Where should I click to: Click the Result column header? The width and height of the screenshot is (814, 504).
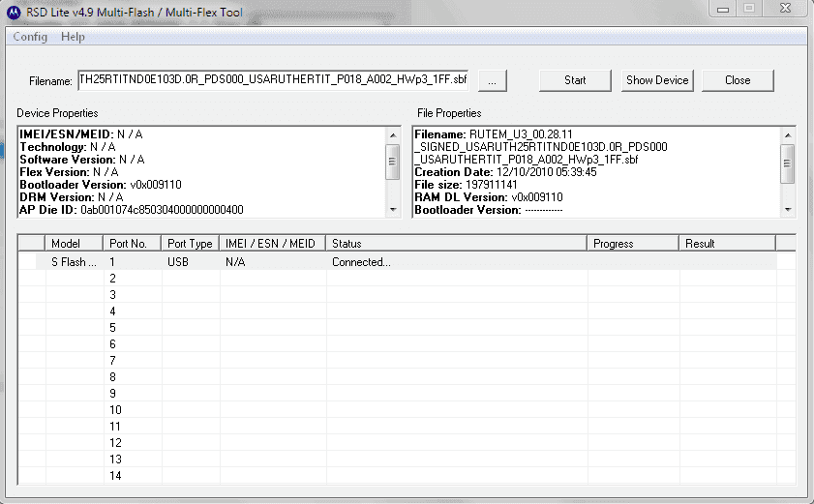(x=727, y=244)
